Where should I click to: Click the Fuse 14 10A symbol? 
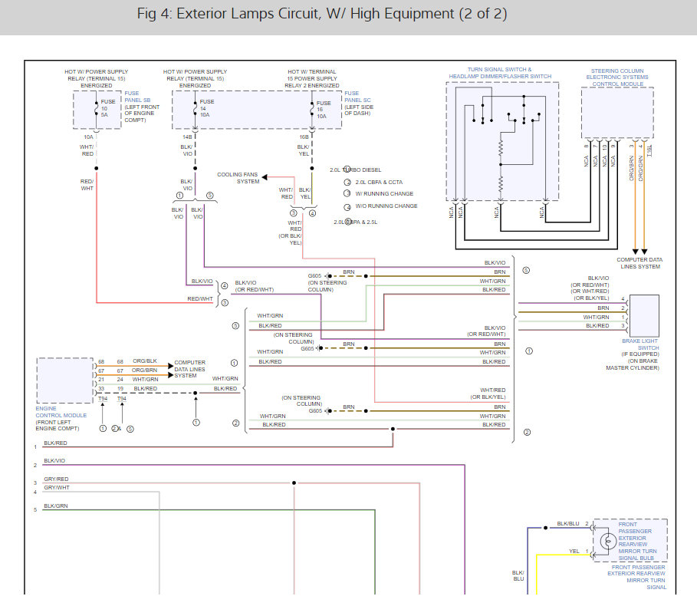(x=193, y=112)
